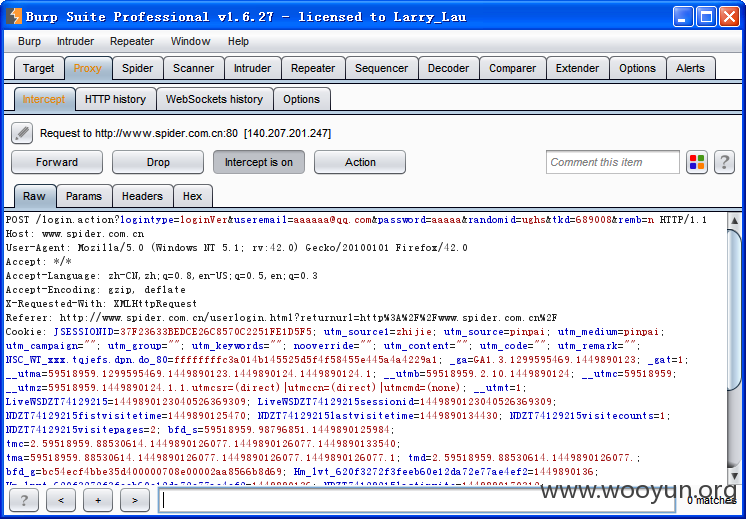Click the Host: www.spider.com.cn header line

click(75, 234)
